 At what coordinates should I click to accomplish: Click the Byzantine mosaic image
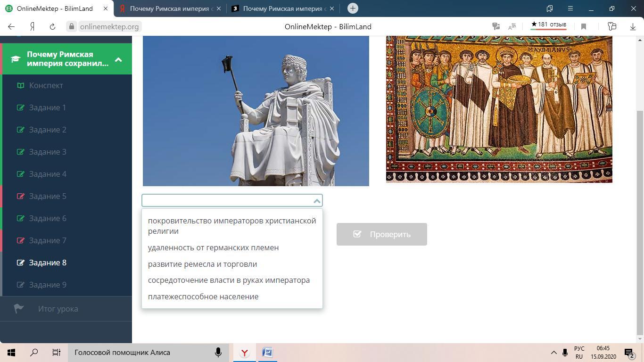point(499,109)
